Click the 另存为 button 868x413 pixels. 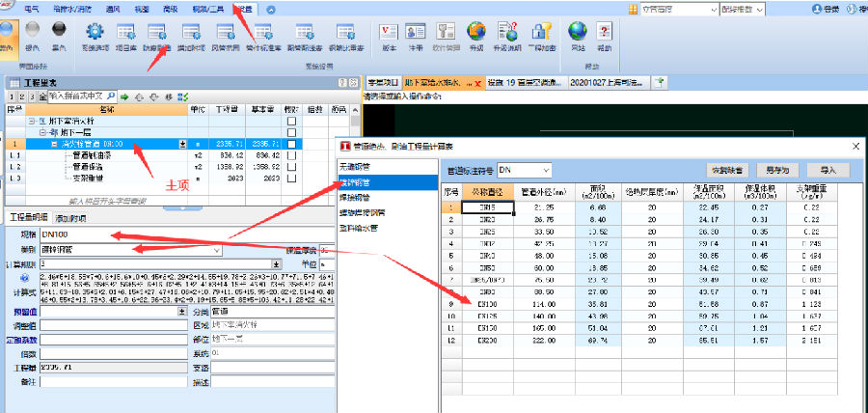[775, 170]
